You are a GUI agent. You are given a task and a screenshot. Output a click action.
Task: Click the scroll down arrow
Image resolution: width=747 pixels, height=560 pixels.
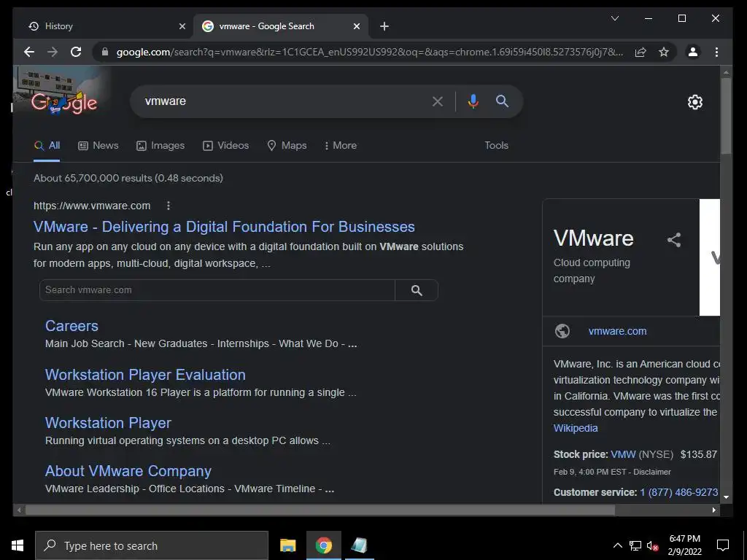pyautogui.click(x=726, y=497)
